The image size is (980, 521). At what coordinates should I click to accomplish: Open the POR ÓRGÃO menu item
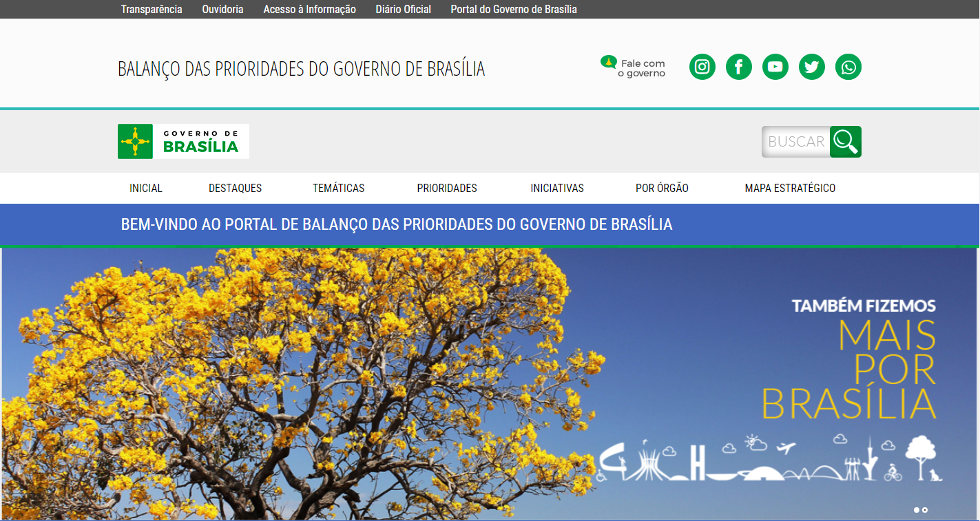pyautogui.click(x=662, y=188)
